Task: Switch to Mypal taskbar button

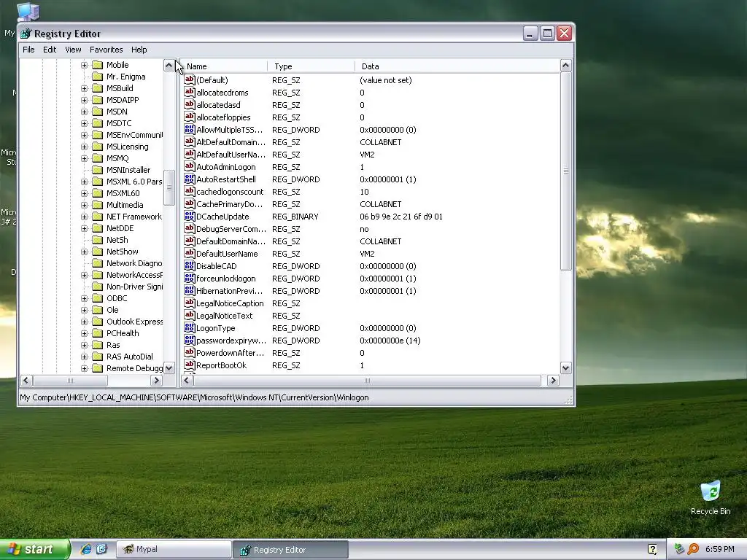Action: pos(174,549)
